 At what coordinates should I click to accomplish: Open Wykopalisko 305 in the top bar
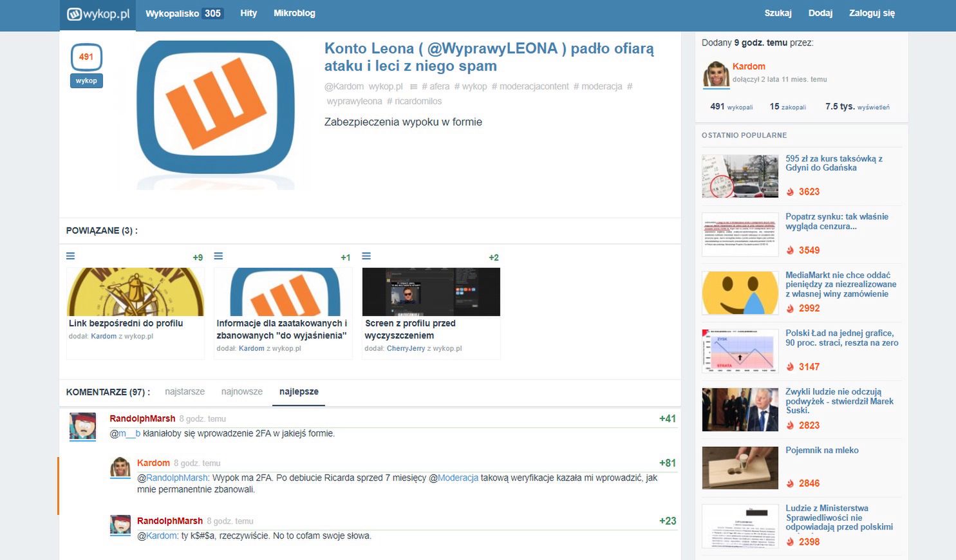pos(184,14)
